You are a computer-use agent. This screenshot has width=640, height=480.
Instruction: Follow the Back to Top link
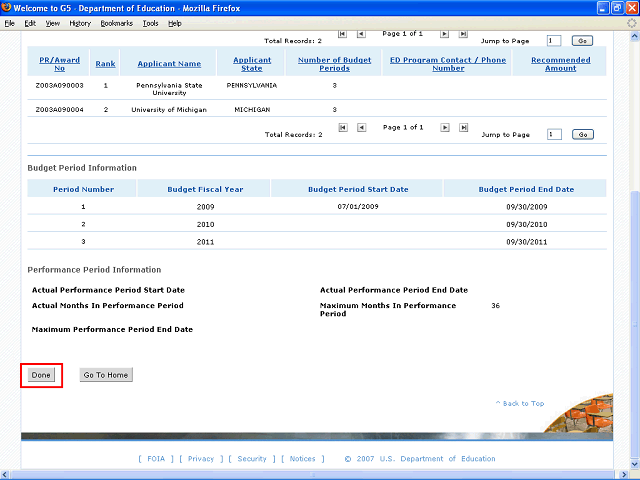pyautogui.click(x=520, y=403)
